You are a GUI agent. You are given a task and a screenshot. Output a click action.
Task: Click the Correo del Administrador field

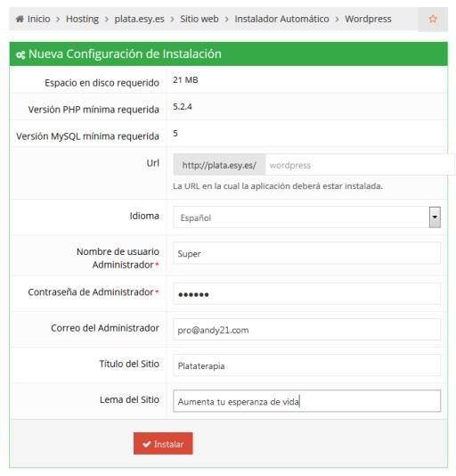pos(306,330)
